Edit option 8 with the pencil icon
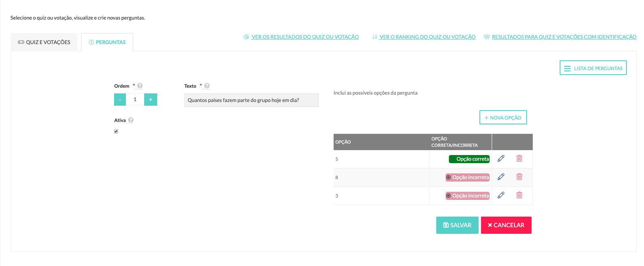 [x=501, y=177]
